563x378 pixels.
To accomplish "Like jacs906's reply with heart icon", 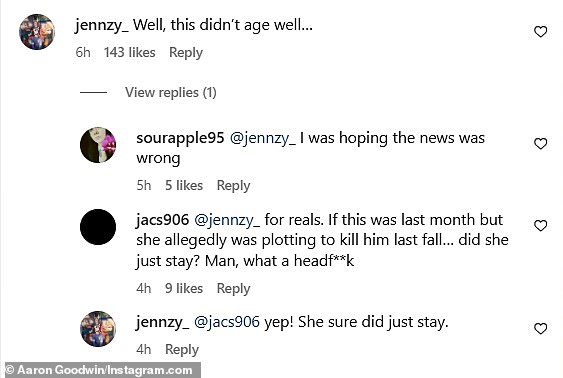I will tap(540, 225).
